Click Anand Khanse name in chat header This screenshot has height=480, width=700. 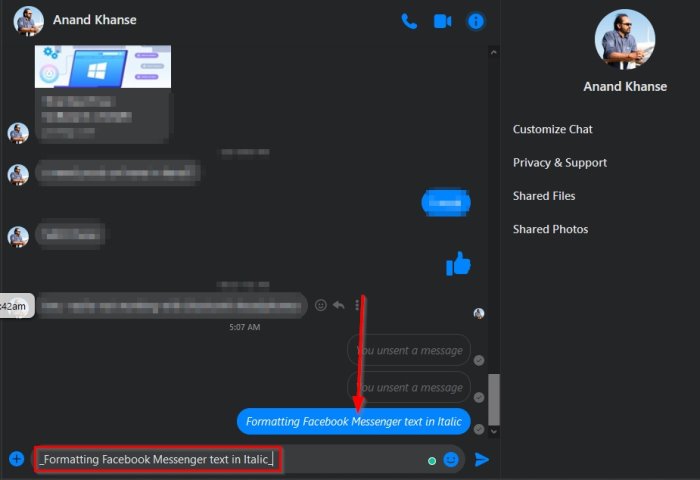[95, 20]
